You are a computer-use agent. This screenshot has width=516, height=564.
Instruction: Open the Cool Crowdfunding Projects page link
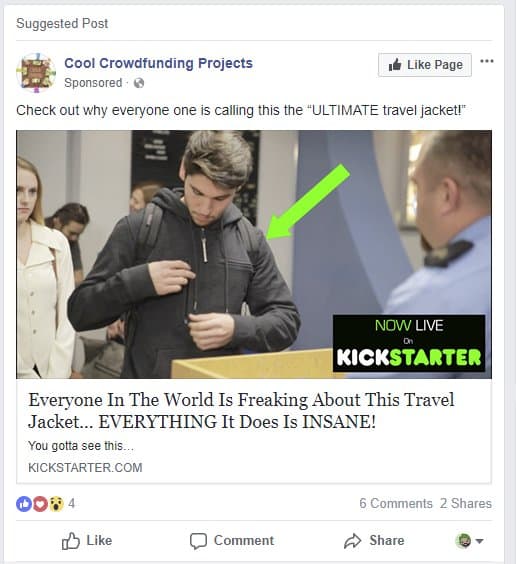point(159,63)
